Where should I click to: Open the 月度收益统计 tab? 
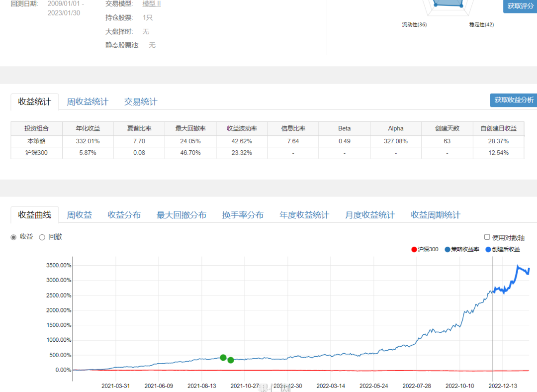coord(370,215)
